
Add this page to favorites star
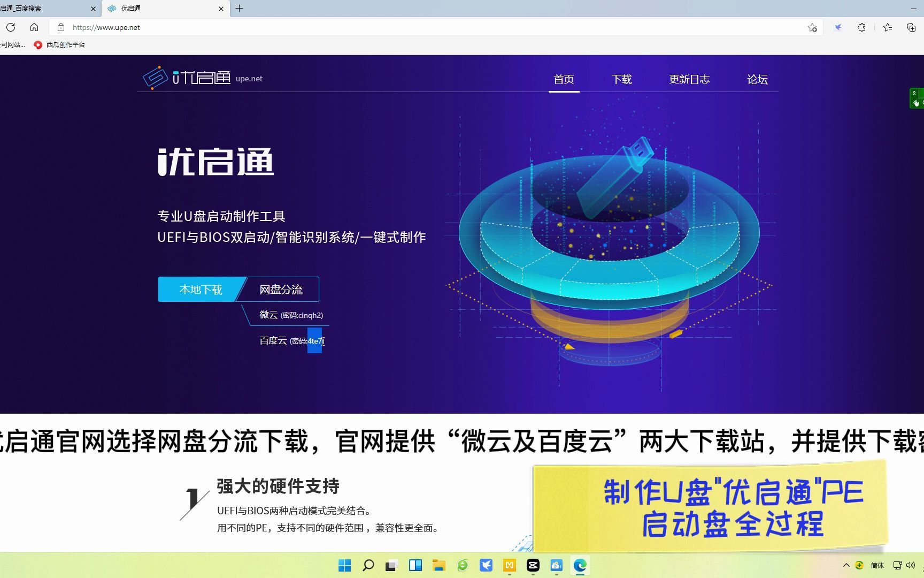pos(812,28)
